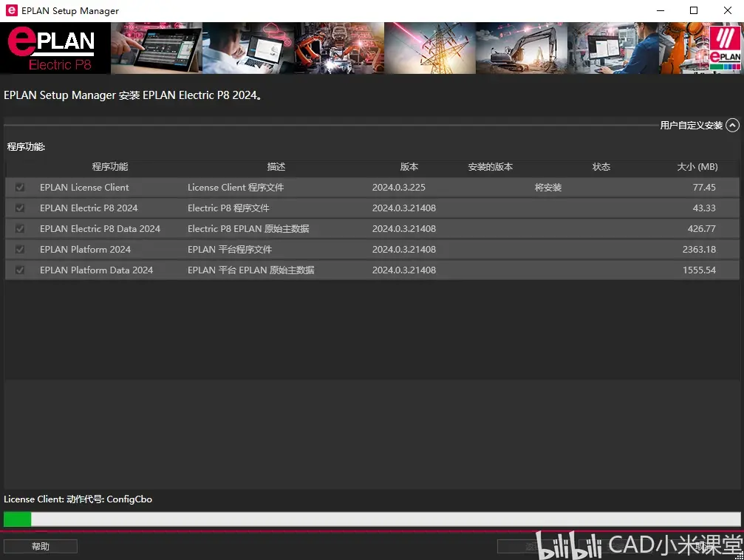This screenshot has height=560, width=744.
Task: Click the EPLAN striped logo at banner right
Action: (725, 48)
